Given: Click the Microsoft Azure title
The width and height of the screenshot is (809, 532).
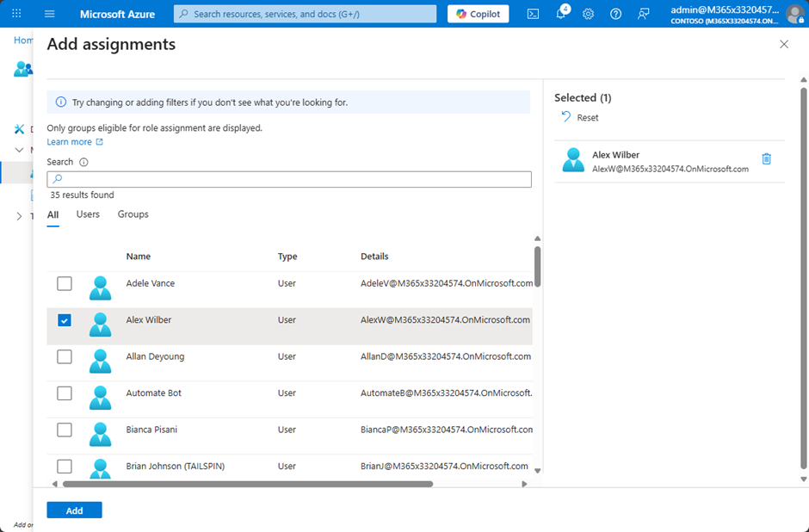Looking at the screenshot, I should 117,15.
